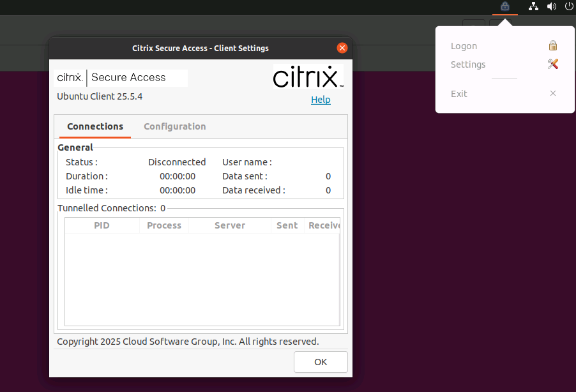Viewport: 576px width, 392px height.
Task: Click the padlock icon beside Logon
Action: pyautogui.click(x=553, y=45)
